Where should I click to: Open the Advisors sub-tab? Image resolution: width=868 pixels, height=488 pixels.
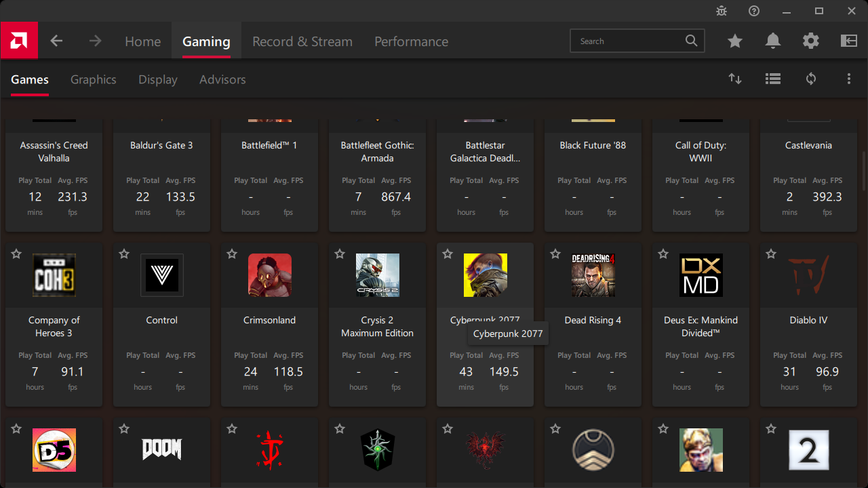(222, 79)
